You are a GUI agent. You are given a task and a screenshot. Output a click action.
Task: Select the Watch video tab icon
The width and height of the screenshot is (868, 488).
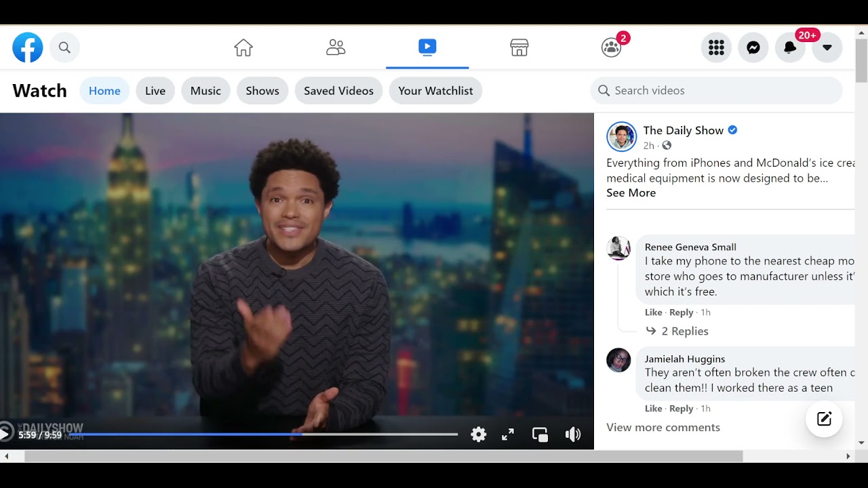click(427, 47)
